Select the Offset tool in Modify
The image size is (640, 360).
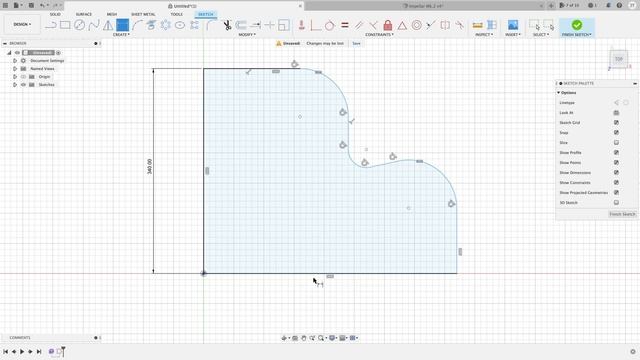tap(241, 25)
